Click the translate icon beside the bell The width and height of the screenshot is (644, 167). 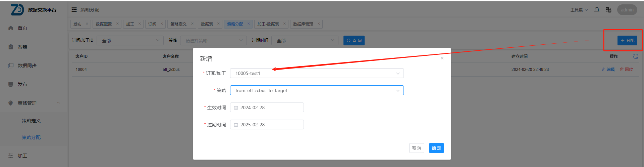pyautogui.click(x=608, y=10)
